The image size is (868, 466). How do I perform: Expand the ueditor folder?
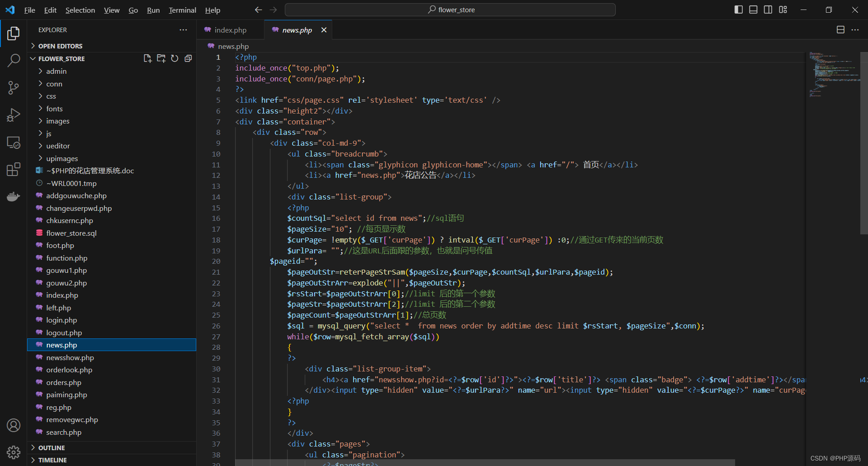(x=112, y=146)
